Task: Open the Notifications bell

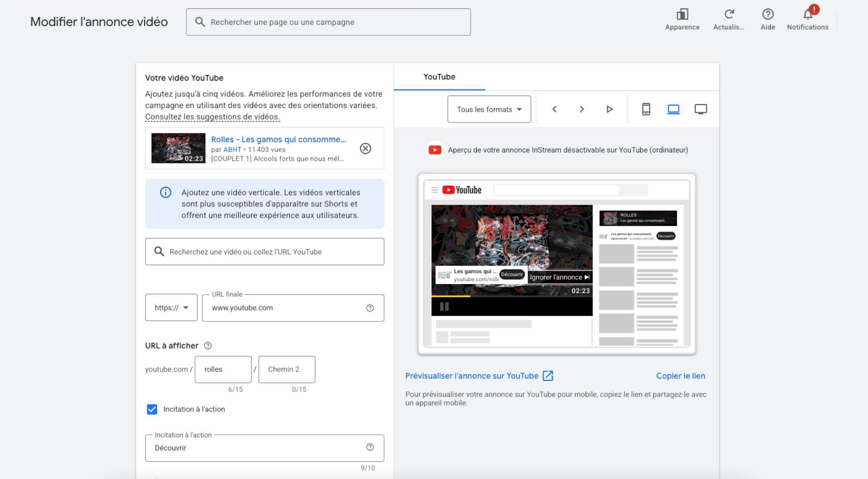Action: click(x=807, y=15)
